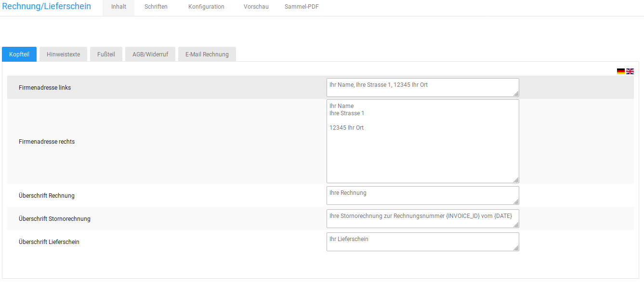Switch to the Schriften tab

click(156, 7)
